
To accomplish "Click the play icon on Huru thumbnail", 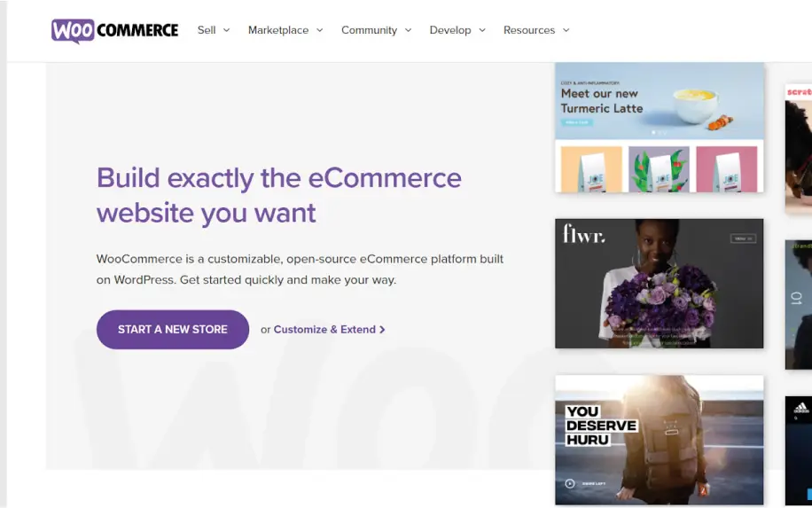I will [570, 484].
